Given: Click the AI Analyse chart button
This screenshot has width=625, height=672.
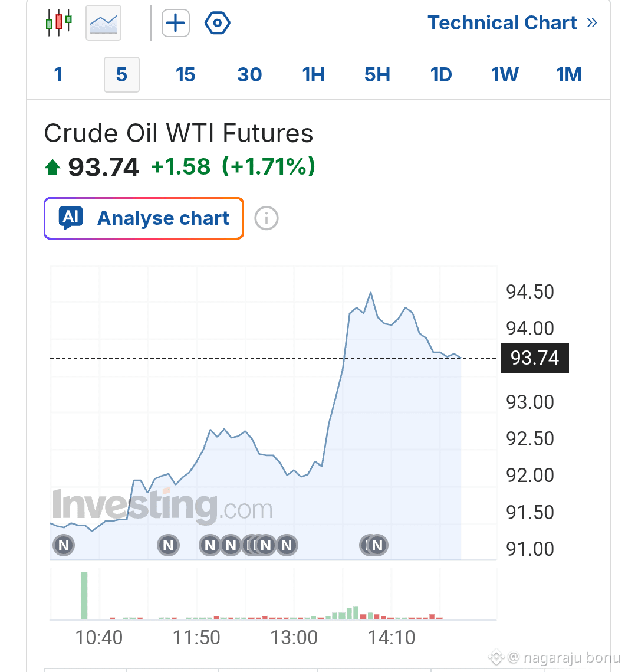Looking at the screenshot, I should [144, 218].
